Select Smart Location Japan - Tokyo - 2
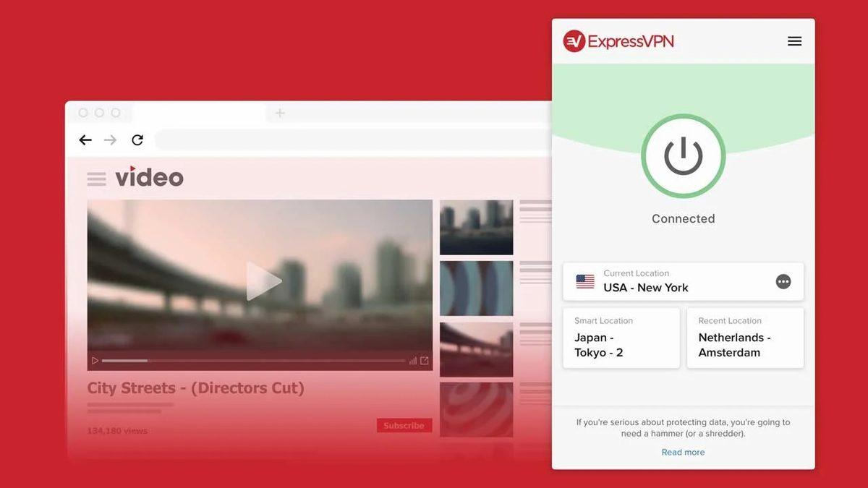868x488 pixels. click(621, 338)
